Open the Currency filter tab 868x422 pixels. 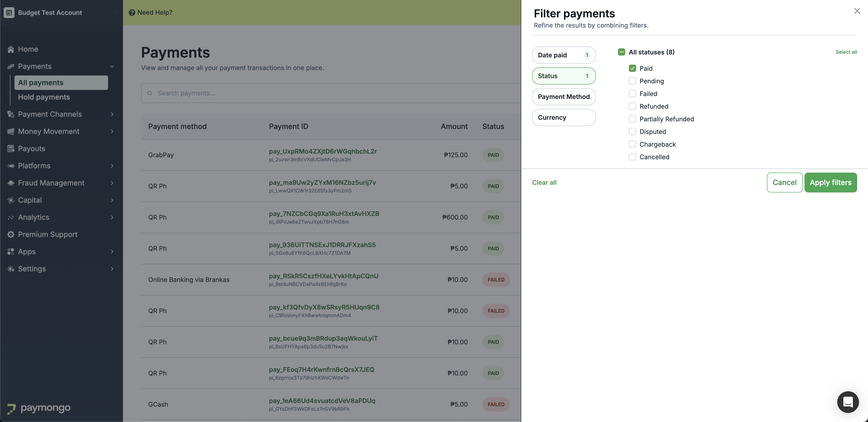coord(563,117)
